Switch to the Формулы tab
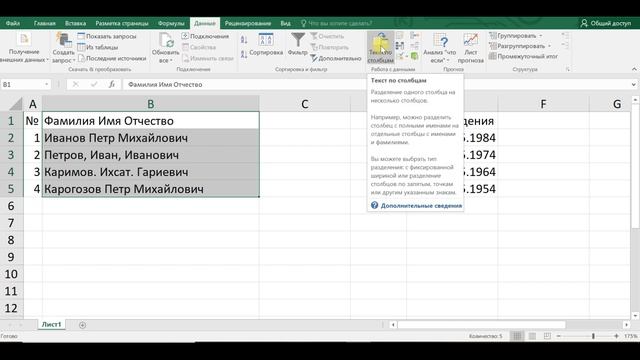 [171, 23]
